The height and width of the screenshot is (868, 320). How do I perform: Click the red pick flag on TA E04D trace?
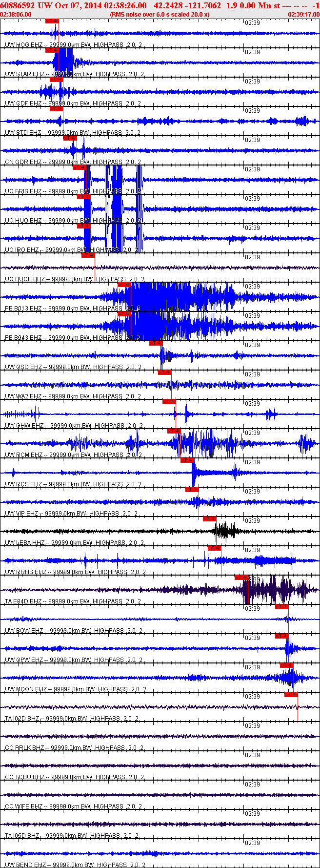tap(241, 578)
